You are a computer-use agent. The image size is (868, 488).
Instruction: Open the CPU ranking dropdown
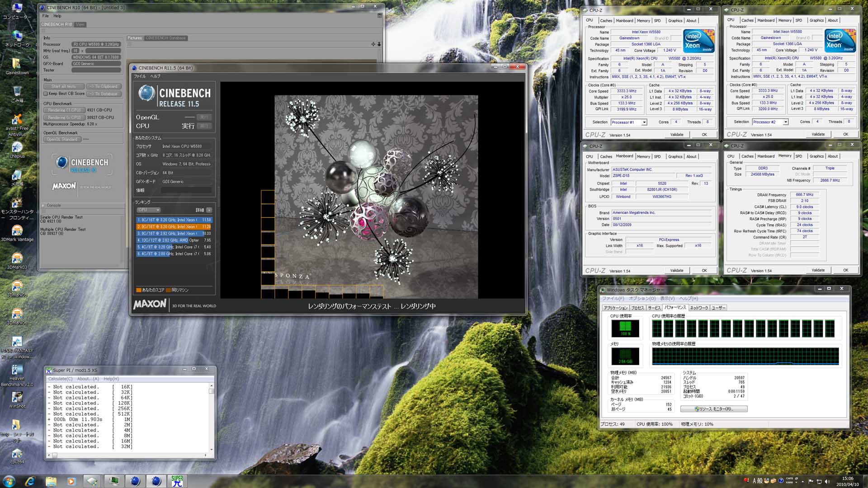coord(148,210)
